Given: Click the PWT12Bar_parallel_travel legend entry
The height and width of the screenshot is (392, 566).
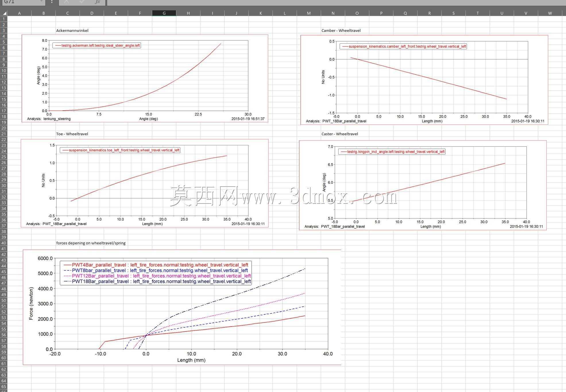Looking at the screenshot, I should click(157, 276).
